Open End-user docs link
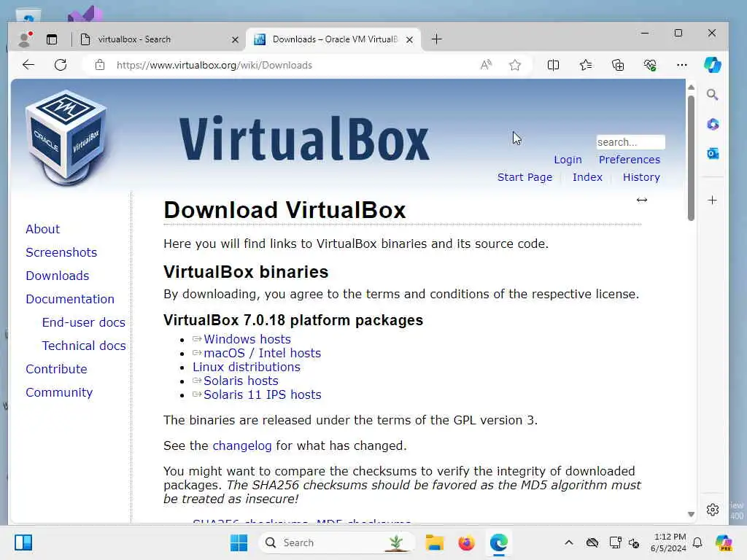 [x=83, y=322]
